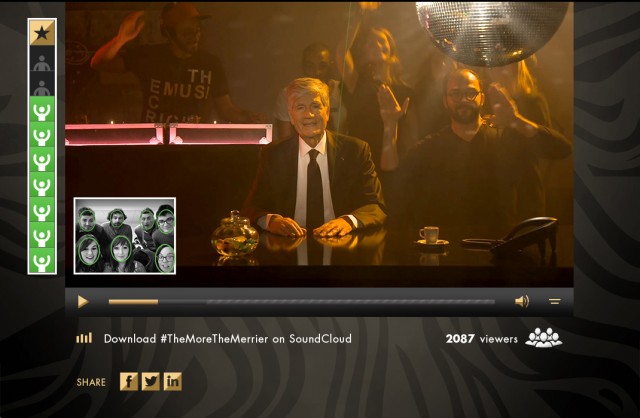Click the webcam face-detection thumbnail
640x418 pixels.
[x=125, y=236]
